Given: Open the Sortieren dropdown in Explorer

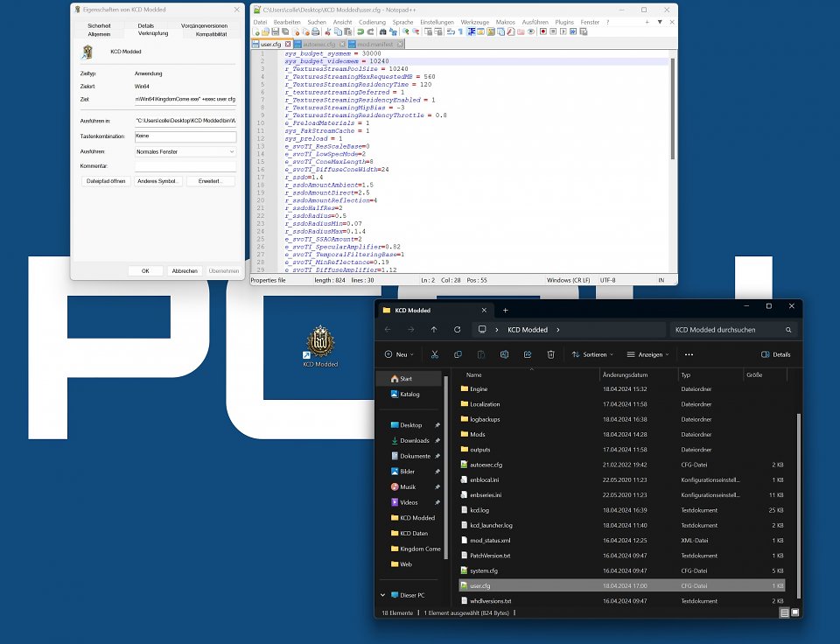Looking at the screenshot, I should pos(592,354).
